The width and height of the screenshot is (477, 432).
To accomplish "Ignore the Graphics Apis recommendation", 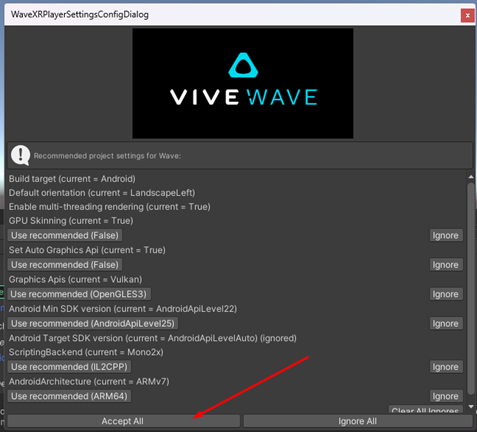I will (x=446, y=294).
